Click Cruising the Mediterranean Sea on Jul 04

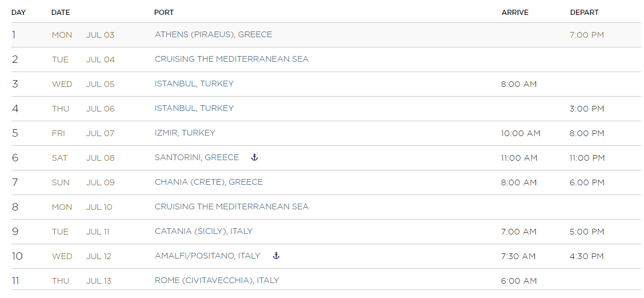pos(231,59)
